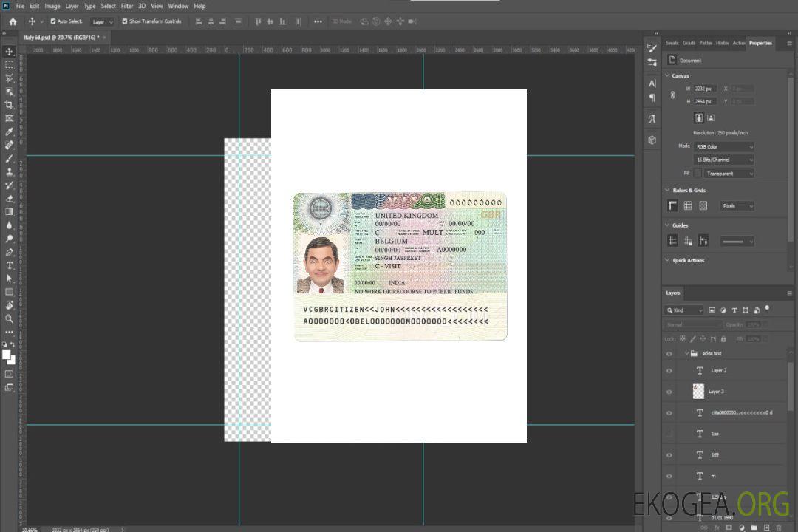Hide Layer 2 visibility eye

point(669,371)
